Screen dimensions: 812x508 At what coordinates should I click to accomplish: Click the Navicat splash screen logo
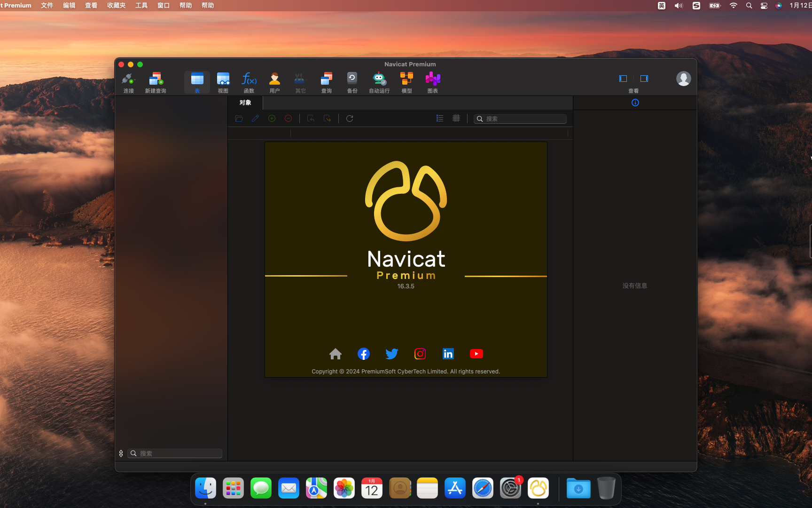[406, 201]
